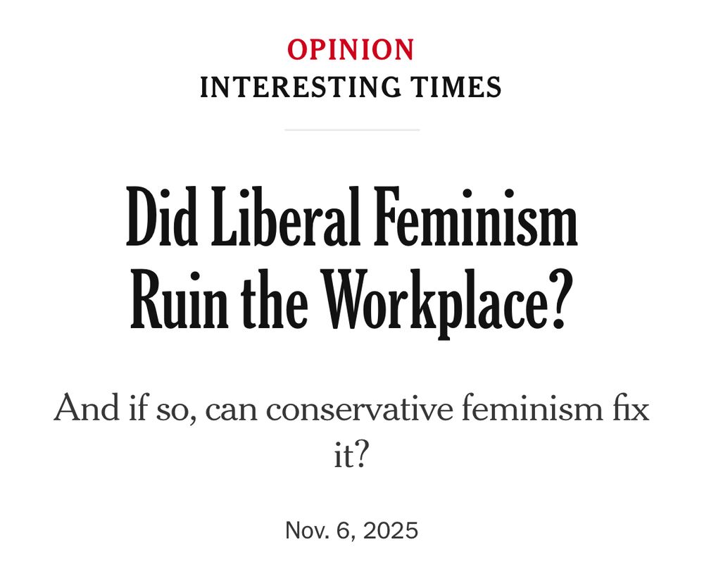The image size is (704, 588).
Task: Click the word "fix" in the subheadline
Action: (x=629, y=408)
